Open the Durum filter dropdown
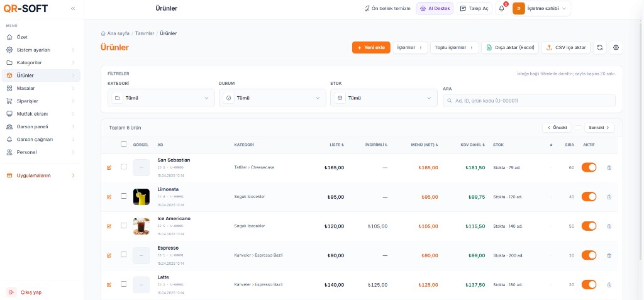Image resolution: width=644 pixels, height=300 pixels. click(272, 98)
